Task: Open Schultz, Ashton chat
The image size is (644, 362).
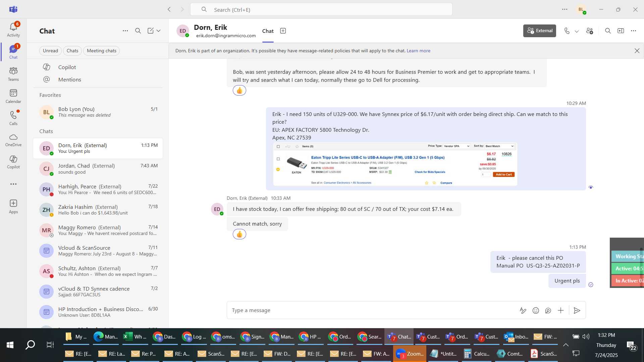Action: pyautogui.click(x=98, y=271)
